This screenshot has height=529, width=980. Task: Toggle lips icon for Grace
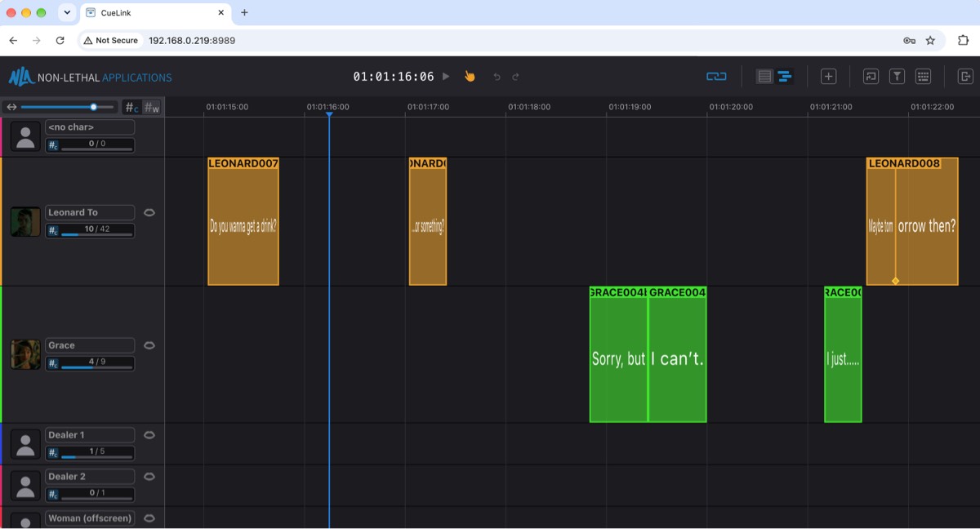(x=149, y=345)
